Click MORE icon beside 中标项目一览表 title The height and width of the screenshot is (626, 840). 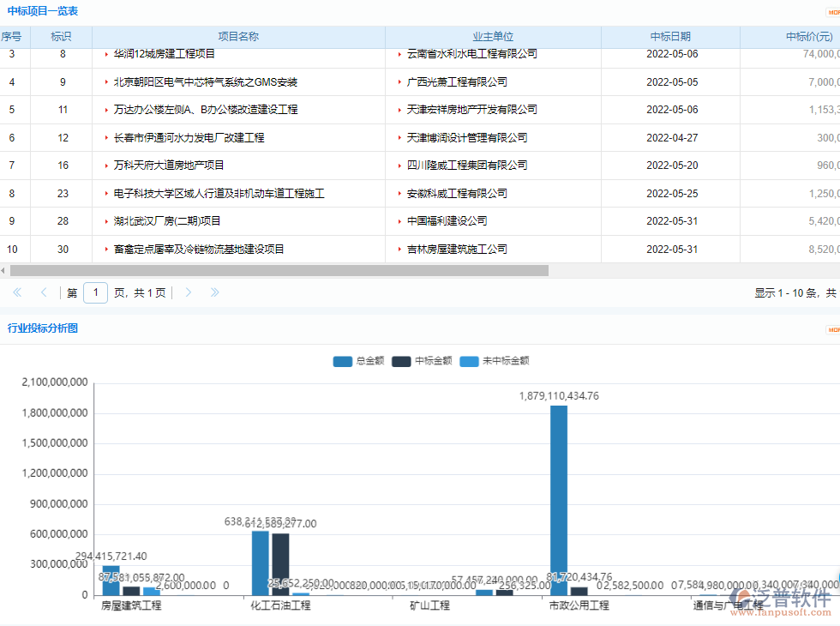pos(832,11)
